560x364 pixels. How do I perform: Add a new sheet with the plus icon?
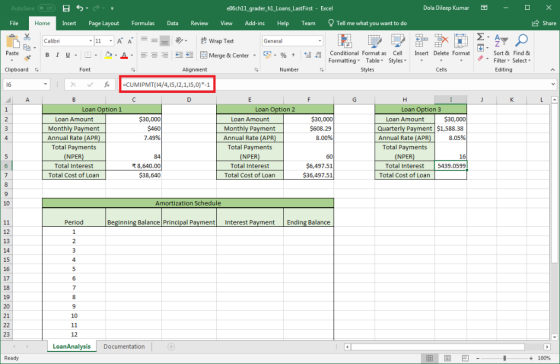coord(171,346)
